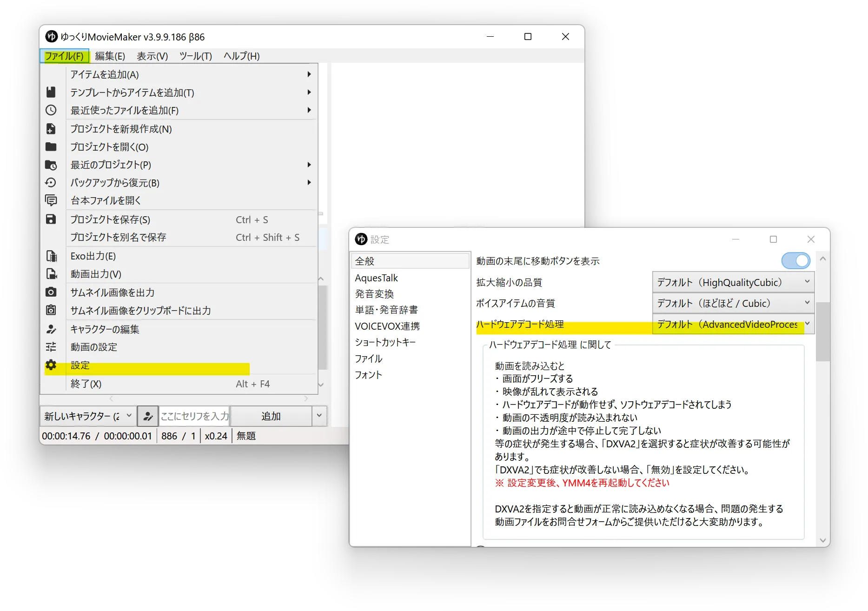Click the camera icon for thumbnail output

51,292
